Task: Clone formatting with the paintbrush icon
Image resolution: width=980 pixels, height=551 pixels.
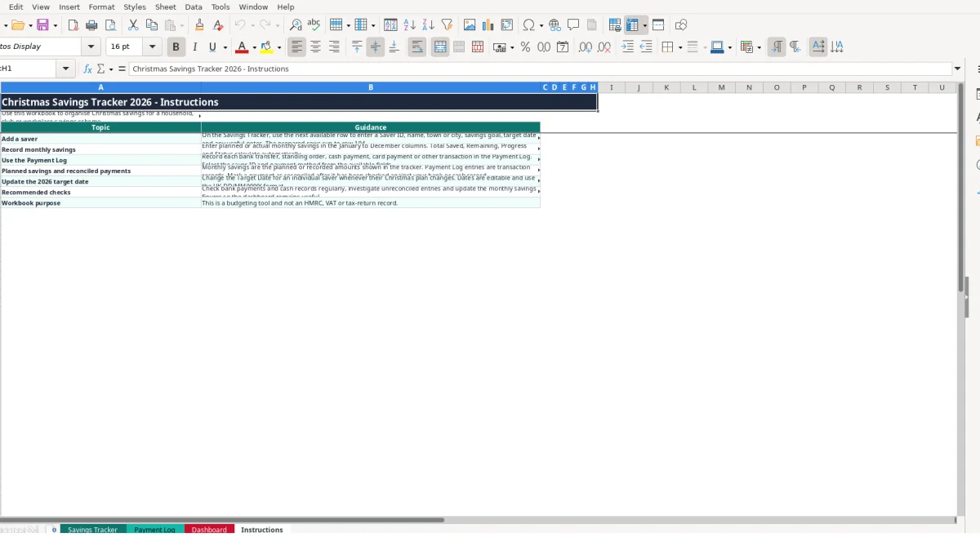Action: [199, 25]
